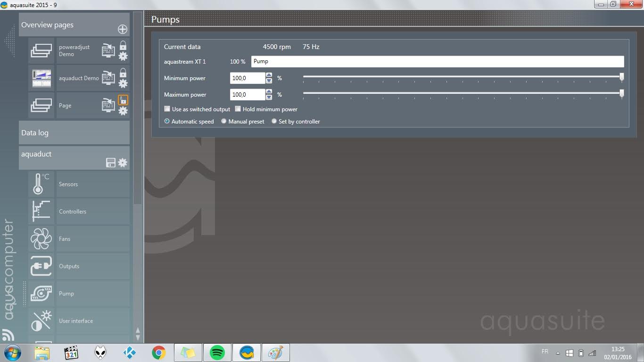The image size is (644, 362).
Task: Click the Minimum power slider handle
Action: (x=621, y=77)
